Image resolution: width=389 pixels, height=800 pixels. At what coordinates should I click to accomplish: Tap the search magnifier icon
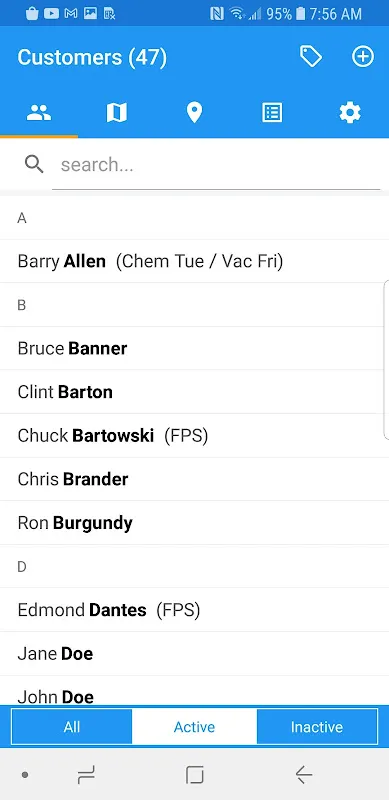(x=34, y=164)
